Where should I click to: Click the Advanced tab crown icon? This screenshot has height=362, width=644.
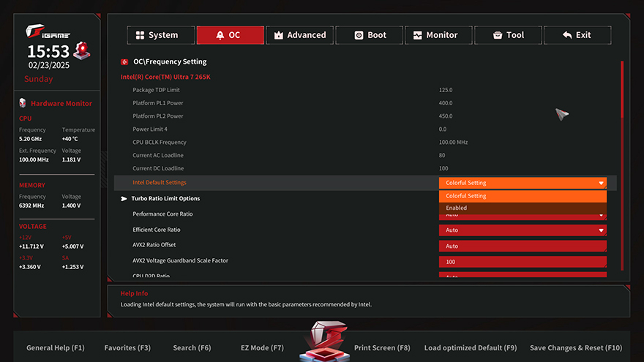click(279, 35)
